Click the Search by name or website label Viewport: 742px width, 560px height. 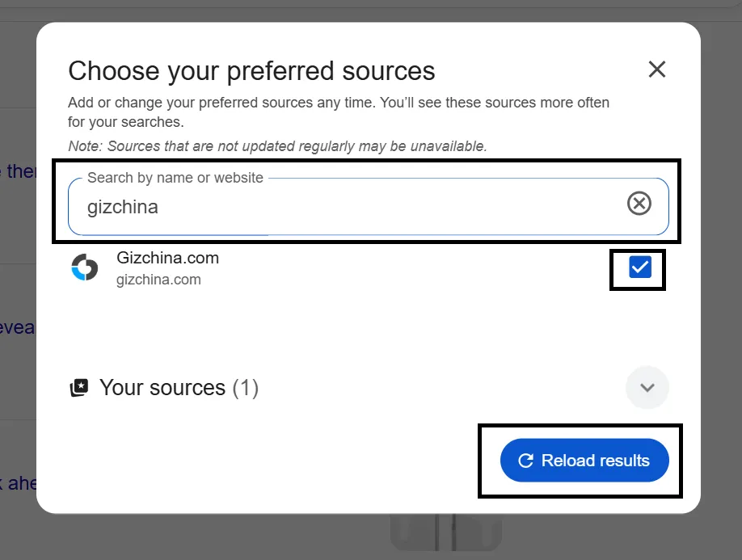(x=175, y=178)
